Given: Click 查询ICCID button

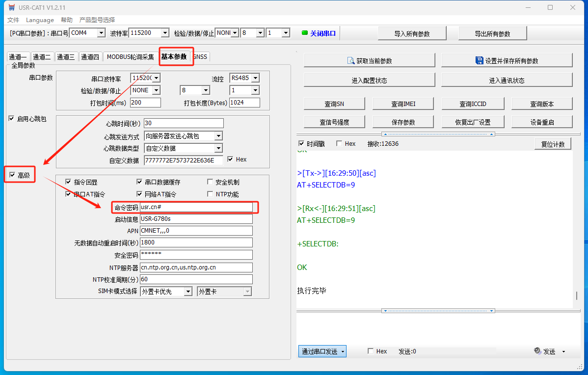Looking at the screenshot, I should pos(473,104).
